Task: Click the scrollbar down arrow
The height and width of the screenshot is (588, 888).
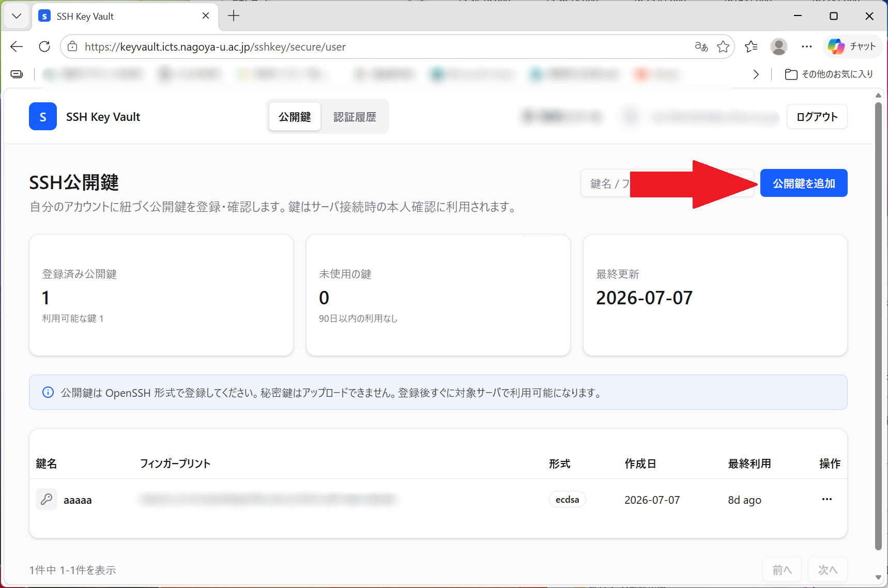Action: click(x=878, y=577)
